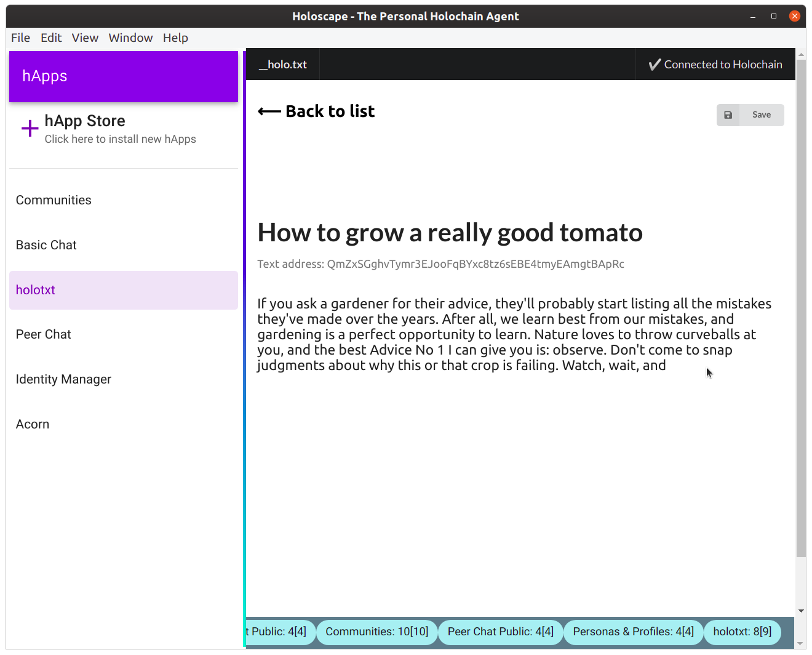Click the Save button
812x655 pixels.
[x=750, y=115]
